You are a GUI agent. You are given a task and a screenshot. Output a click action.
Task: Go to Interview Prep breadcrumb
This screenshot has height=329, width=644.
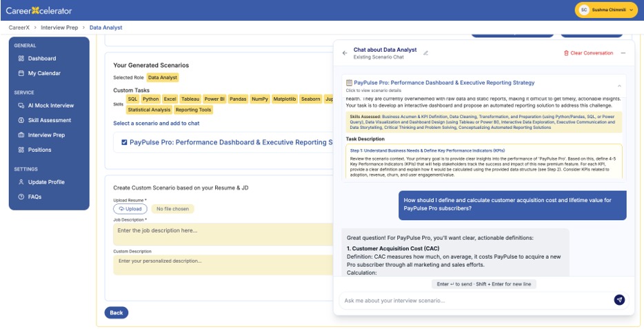[x=59, y=28]
